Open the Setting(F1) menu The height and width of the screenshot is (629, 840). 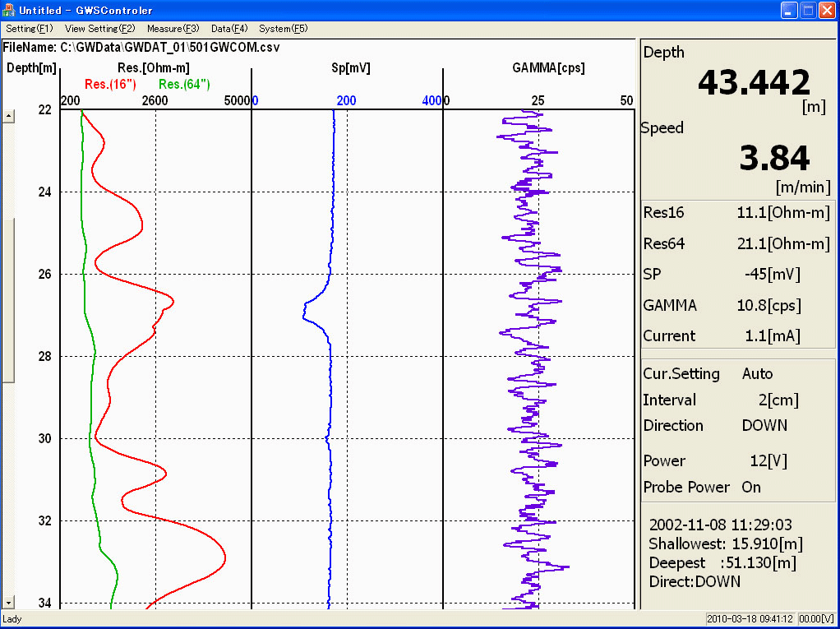30,29
